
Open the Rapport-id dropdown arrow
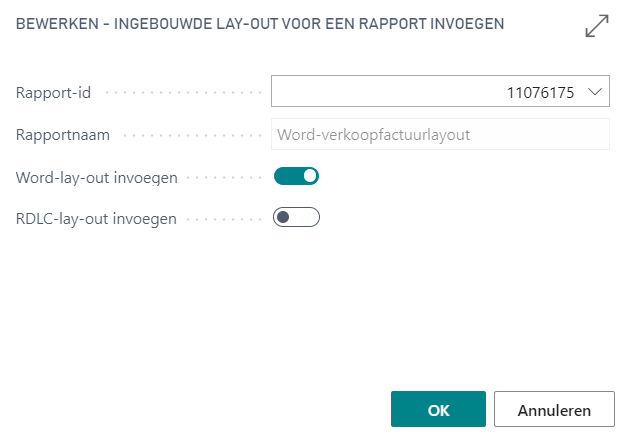pyautogui.click(x=594, y=93)
